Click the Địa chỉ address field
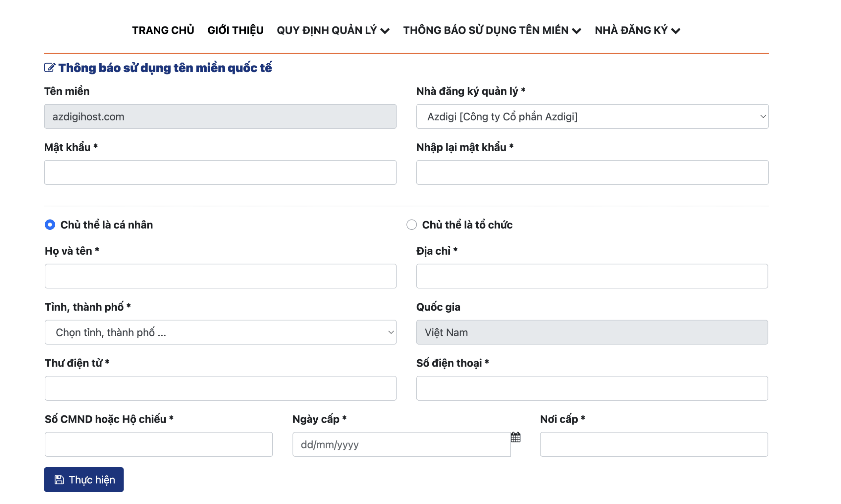Screen dimensions: 841x504 click(x=591, y=276)
